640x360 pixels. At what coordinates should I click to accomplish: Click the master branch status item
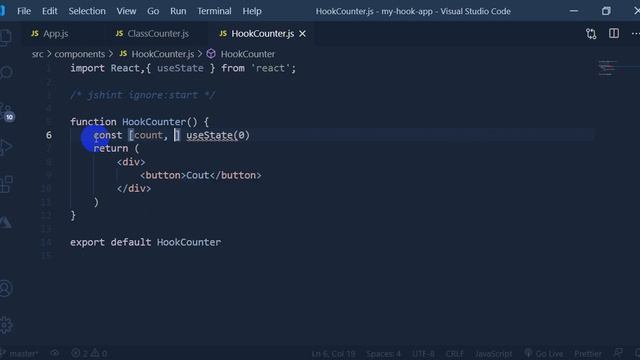(x=20, y=353)
